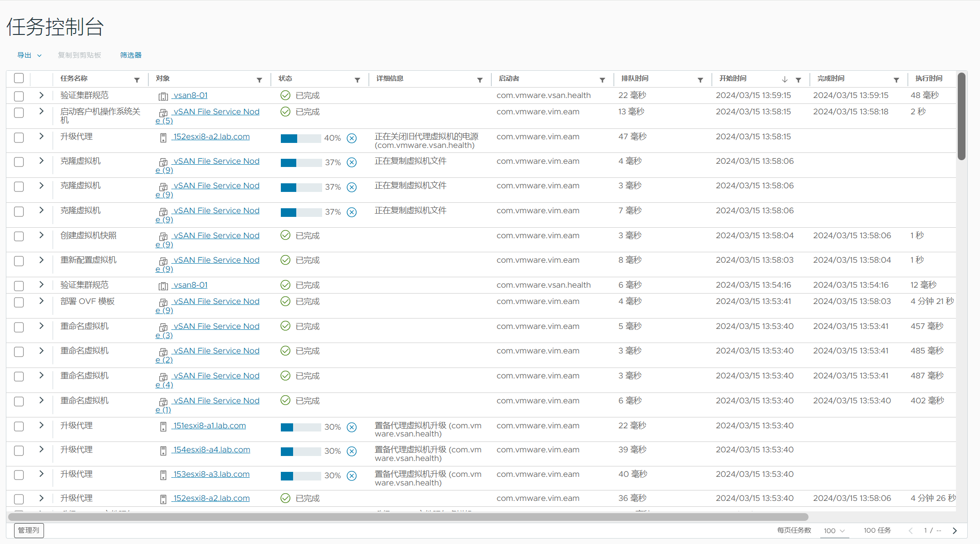Viewport: 980px width, 544px height.
Task: Click VM icon in 创建虚拟机快照 row
Action: tap(163, 236)
